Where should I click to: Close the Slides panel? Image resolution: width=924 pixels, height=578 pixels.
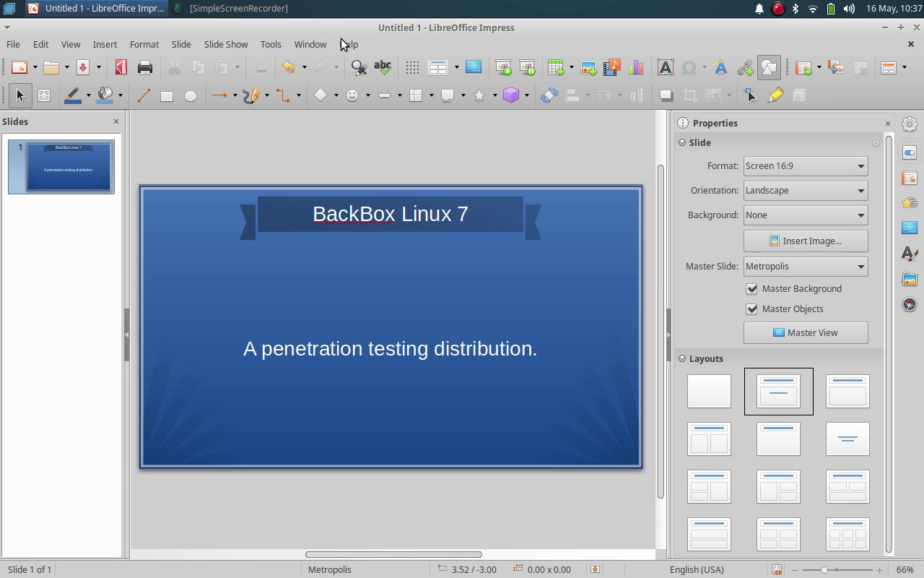[116, 121]
